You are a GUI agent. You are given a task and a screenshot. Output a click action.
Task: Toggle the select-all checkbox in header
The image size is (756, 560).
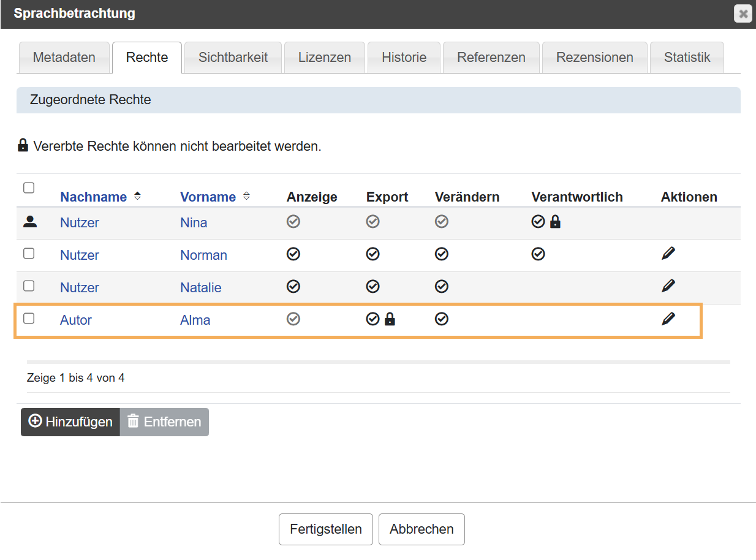(29, 188)
